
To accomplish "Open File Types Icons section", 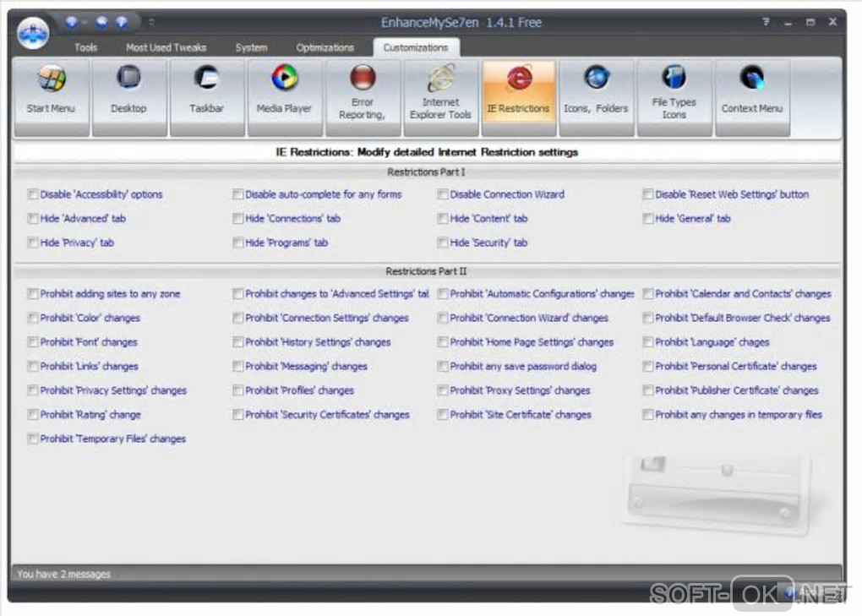I will coord(674,97).
